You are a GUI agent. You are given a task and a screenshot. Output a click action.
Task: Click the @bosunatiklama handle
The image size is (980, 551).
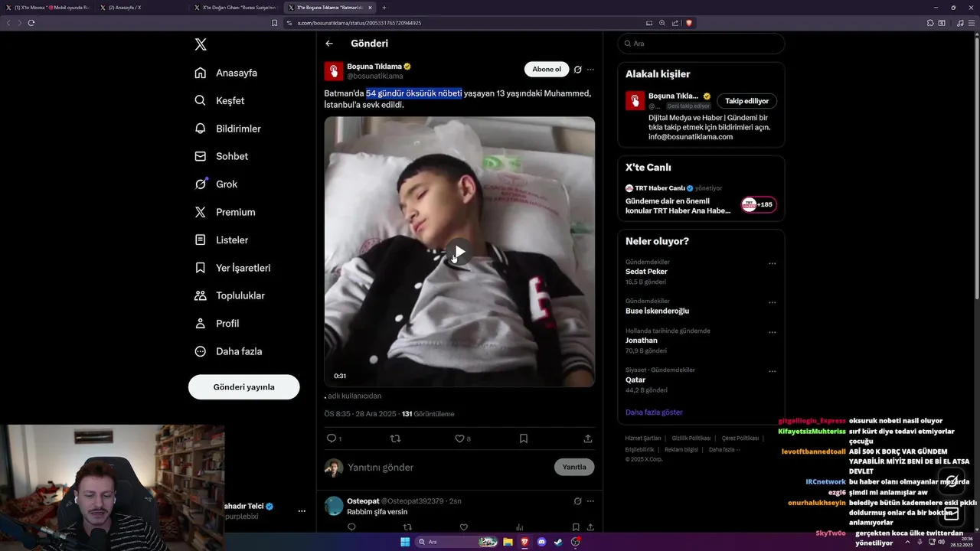point(374,77)
